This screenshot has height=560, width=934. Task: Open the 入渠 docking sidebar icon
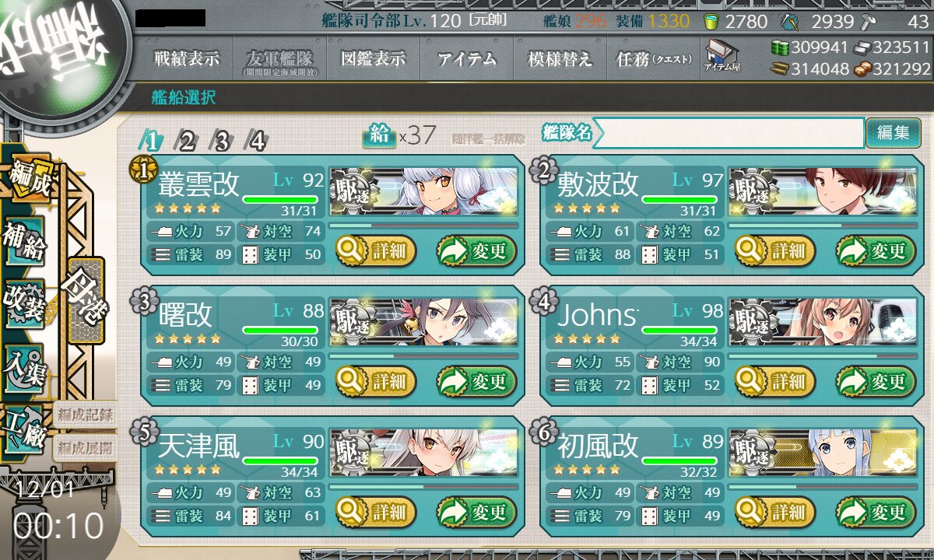pos(24,366)
